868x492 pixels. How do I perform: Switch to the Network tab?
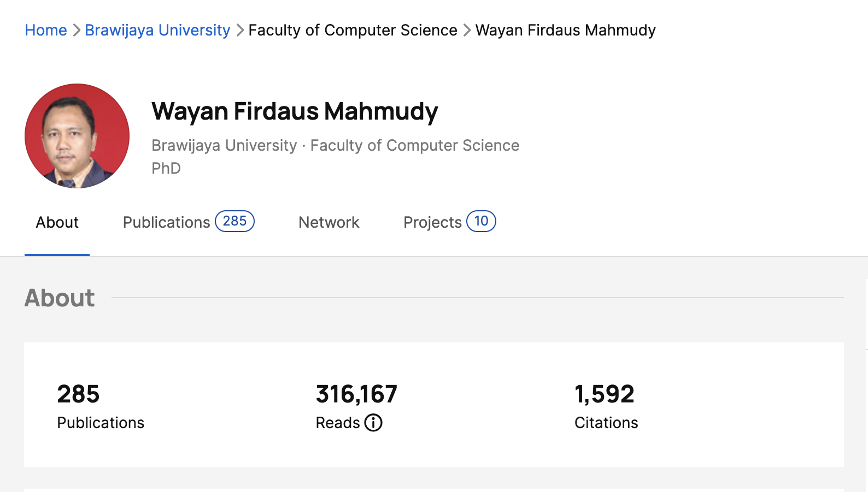(x=329, y=222)
